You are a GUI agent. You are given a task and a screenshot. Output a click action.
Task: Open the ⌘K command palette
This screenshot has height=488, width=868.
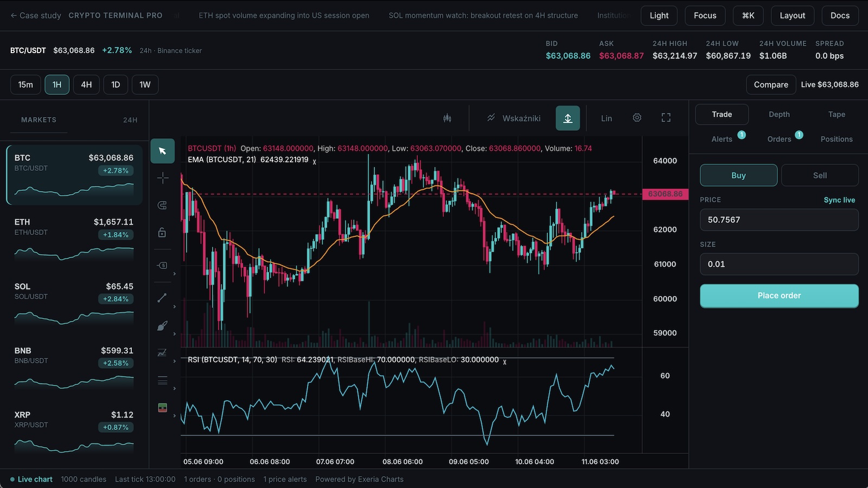coord(748,16)
